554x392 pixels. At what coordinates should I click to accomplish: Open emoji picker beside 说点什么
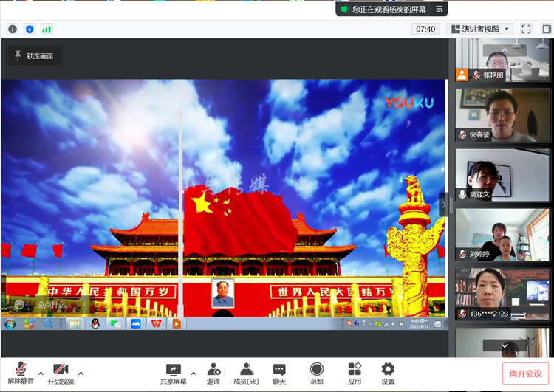click(x=19, y=304)
